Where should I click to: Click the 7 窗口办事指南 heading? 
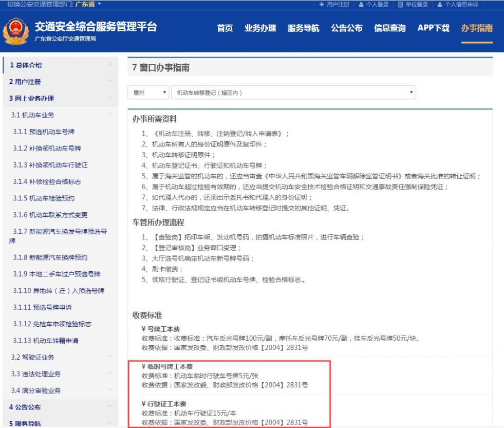[161, 68]
